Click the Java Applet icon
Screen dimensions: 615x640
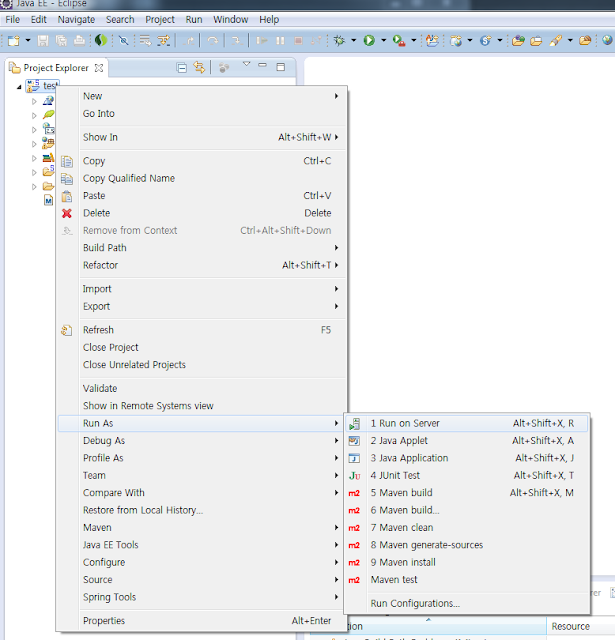point(354,441)
